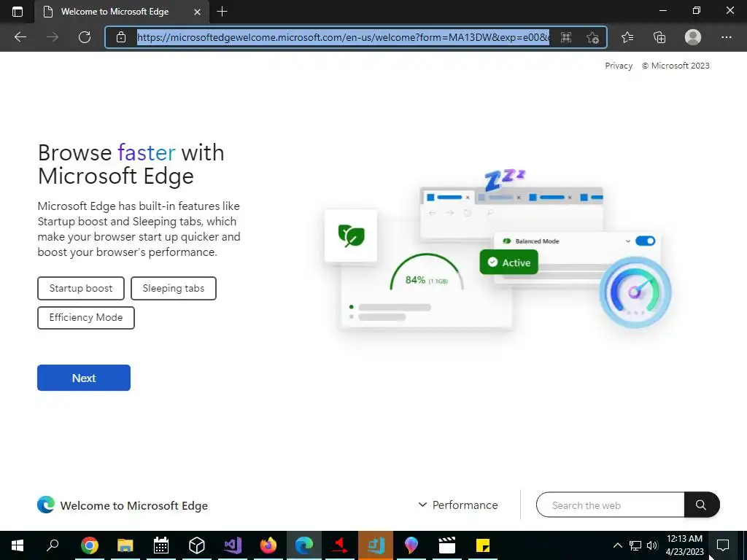Click the Search the web input field
The image size is (747, 560).
pos(611,505)
